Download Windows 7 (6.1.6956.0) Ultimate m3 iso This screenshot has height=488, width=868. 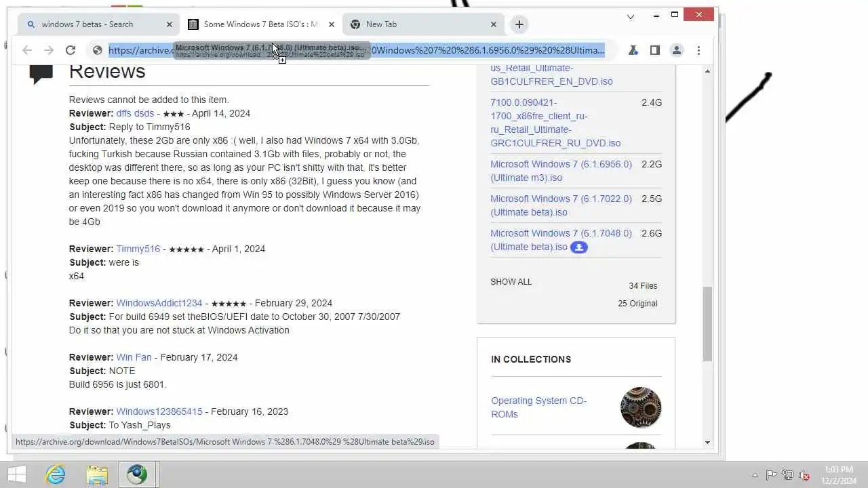561,171
